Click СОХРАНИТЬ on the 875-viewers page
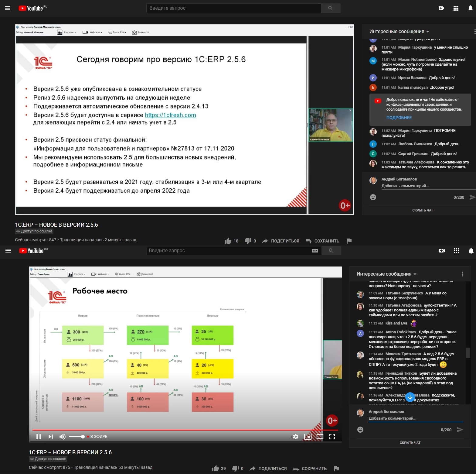The height and width of the screenshot is (474, 476). [310, 469]
